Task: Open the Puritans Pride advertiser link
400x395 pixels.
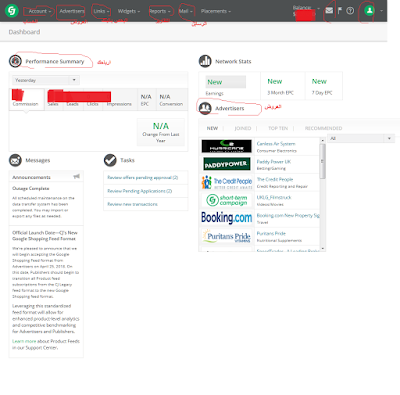Action: [271, 233]
